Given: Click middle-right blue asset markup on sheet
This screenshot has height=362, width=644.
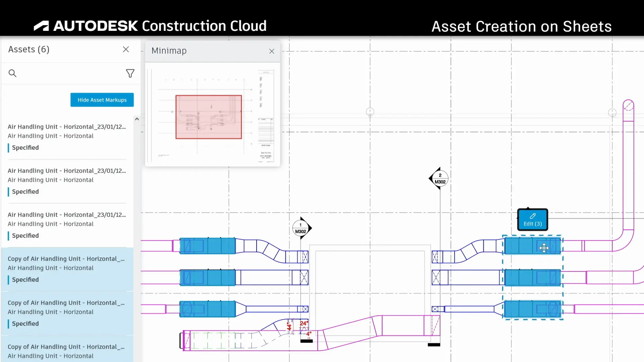Looking at the screenshot, I should click(x=533, y=278).
